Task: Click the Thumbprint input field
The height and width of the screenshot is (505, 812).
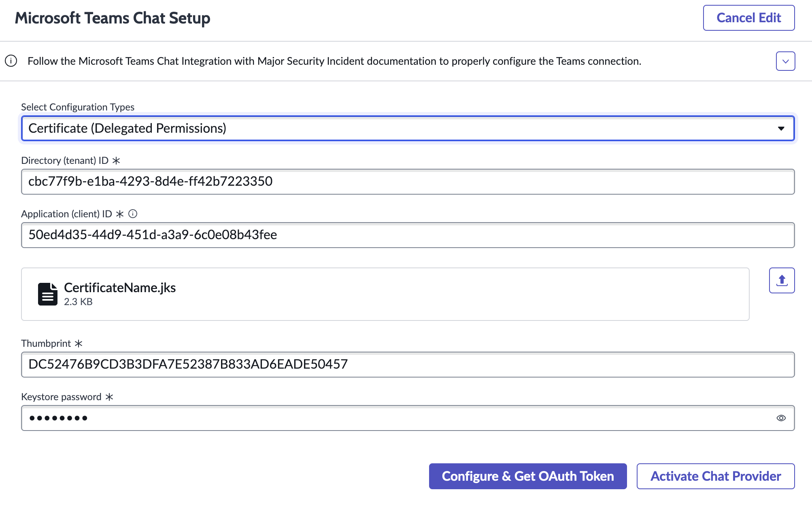Action: click(x=408, y=365)
